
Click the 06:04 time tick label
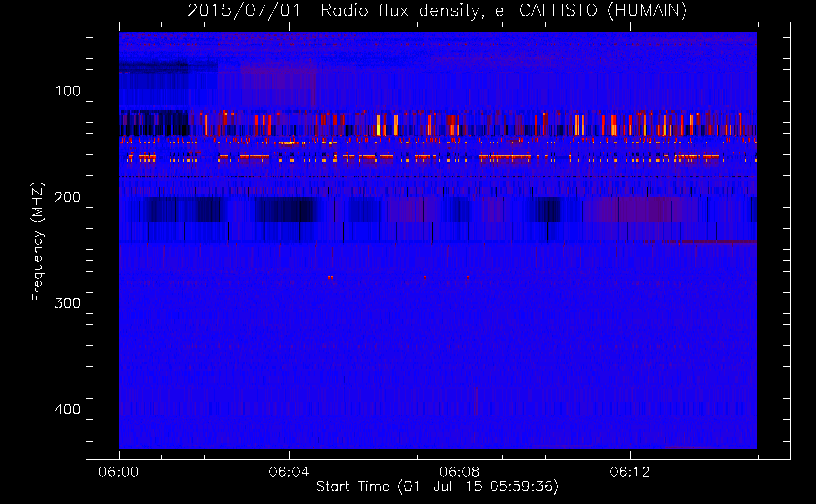(x=289, y=472)
